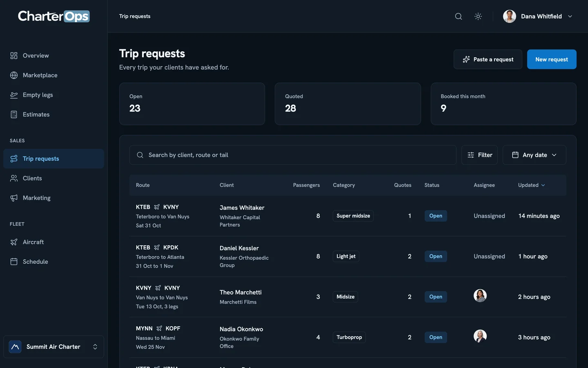The image size is (588, 368).
Task: Focus the search by client, route or tail field
Action: click(293, 155)
